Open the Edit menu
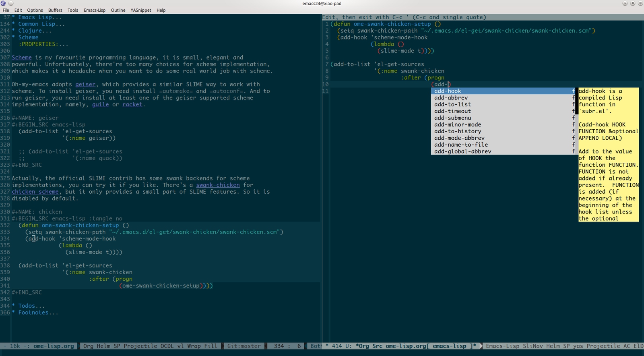Viewport: 644px width, 356px height. click(18, 10)
